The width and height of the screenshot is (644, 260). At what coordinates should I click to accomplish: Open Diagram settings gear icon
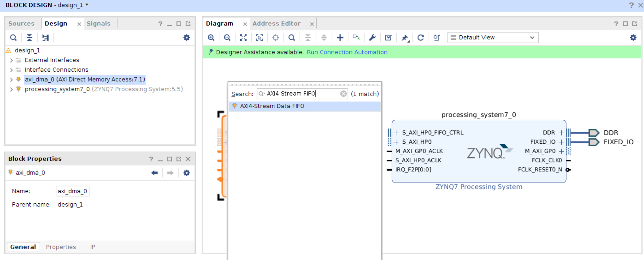tap(633, 38)
